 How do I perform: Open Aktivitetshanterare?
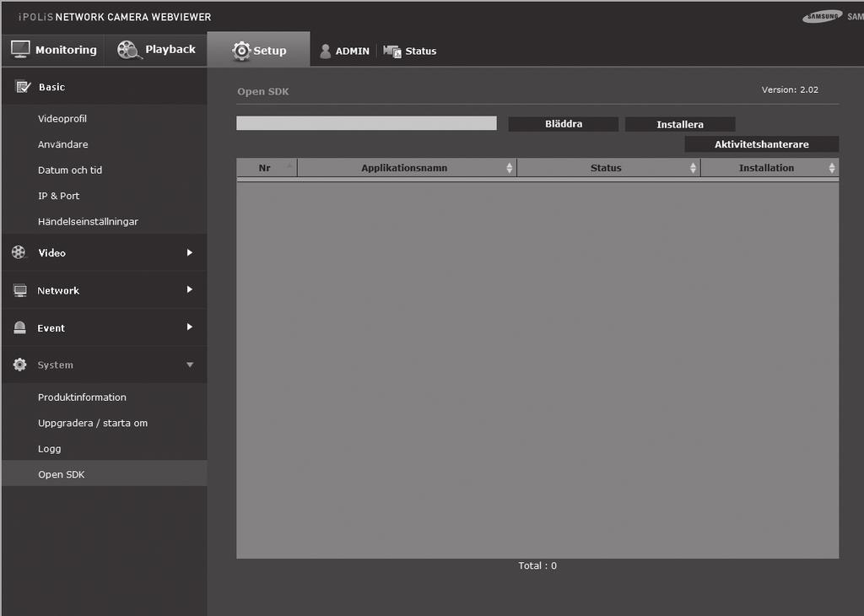click(762, 144)
